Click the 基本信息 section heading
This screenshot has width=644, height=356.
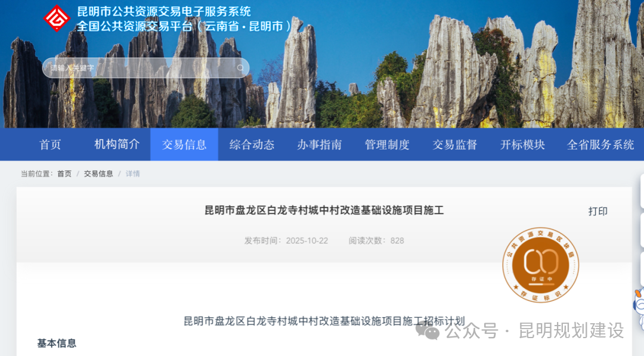tap(57, 343)
